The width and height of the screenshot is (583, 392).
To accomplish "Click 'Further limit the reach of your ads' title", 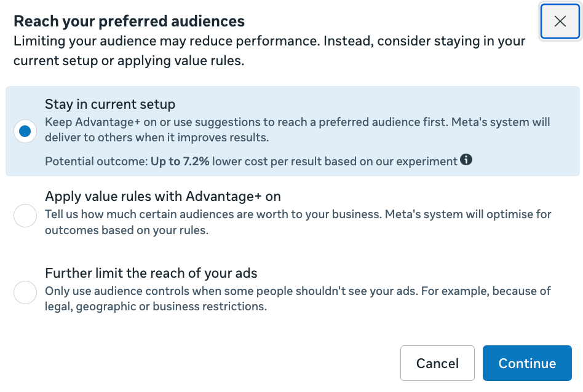I will pos(151,273).
